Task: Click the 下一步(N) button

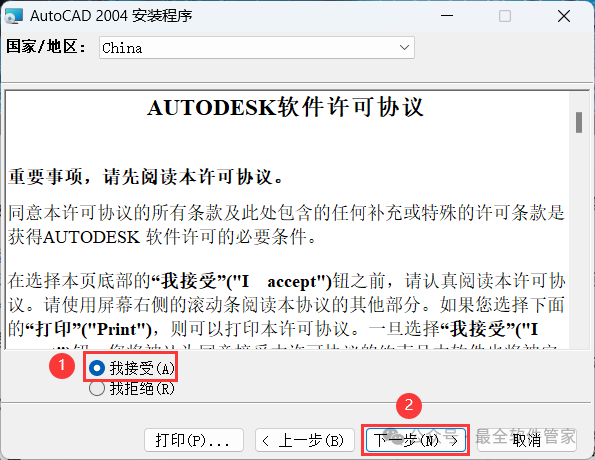Action: click(416, 440)
